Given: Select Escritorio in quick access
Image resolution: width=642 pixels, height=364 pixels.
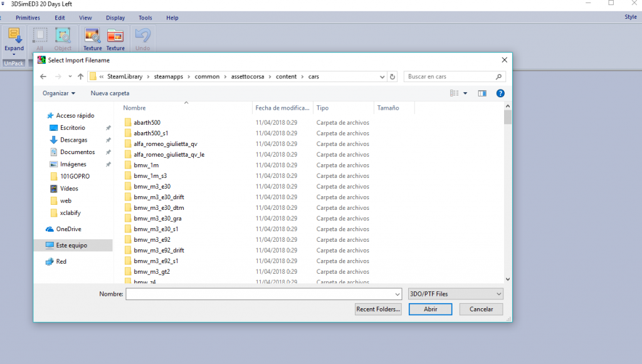Looking at the screenshot, I should 73,128.
